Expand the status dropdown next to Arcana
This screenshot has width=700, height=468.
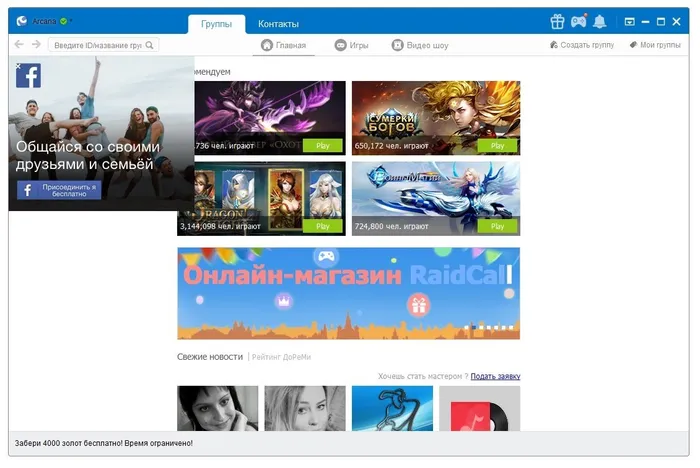coord(71,21)
